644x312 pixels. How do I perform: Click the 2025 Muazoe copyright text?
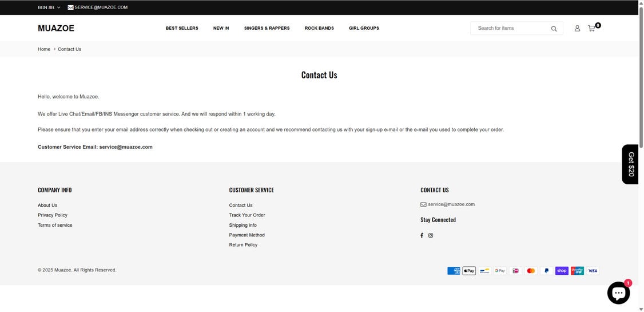click(x=77, y=270)
